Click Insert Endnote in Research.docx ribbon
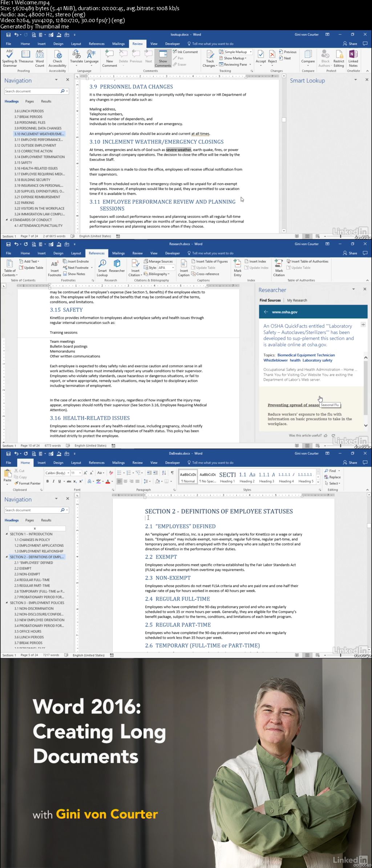The image size is (372, 868). pos(76,261)
